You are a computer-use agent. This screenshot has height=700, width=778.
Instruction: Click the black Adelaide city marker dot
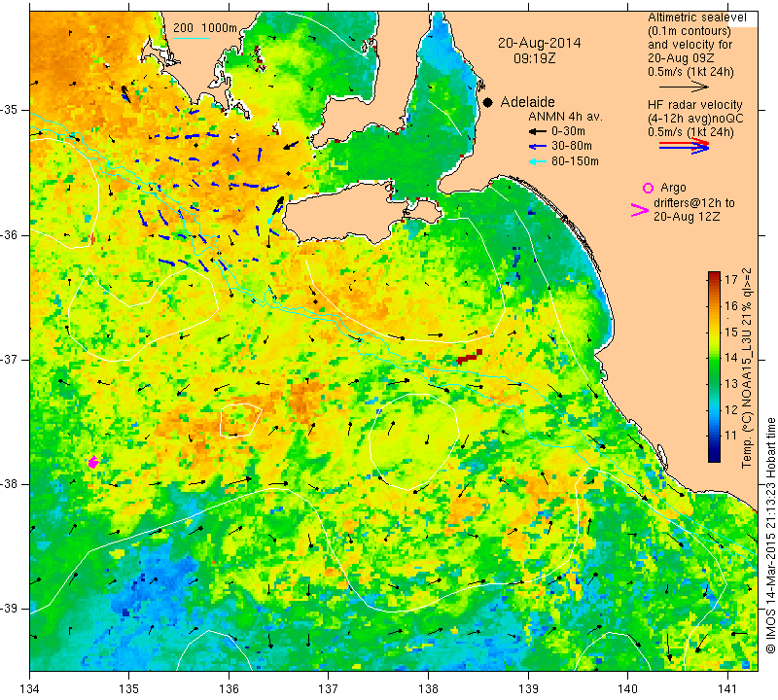[x=488, y=103]
